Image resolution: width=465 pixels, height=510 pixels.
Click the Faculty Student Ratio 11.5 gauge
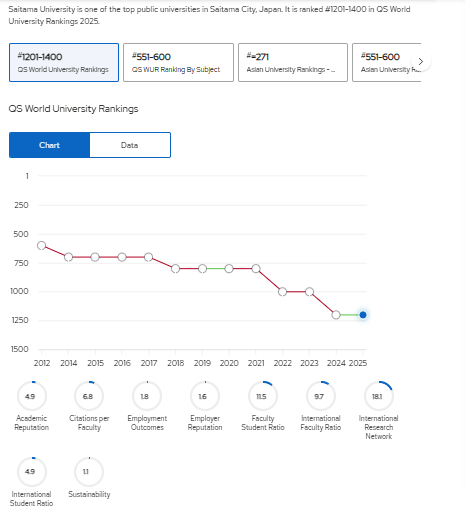(263, 396)
